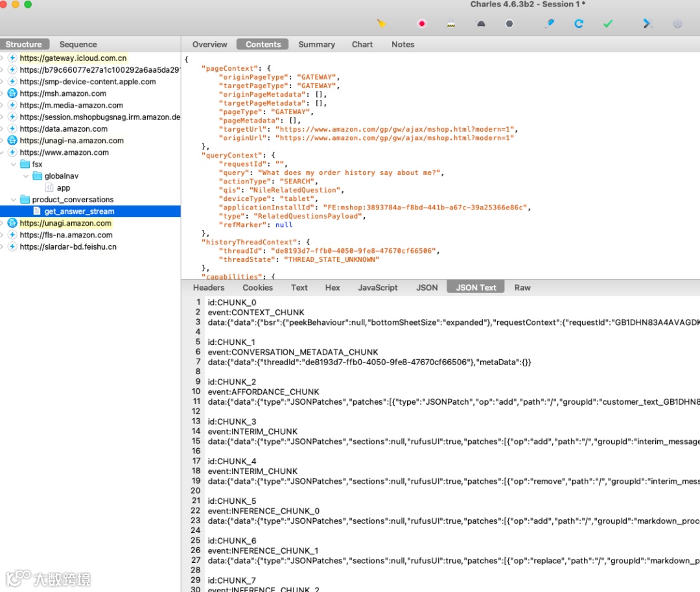This screenshot has height=592, width=700.
Task: Click the blue Repeat request icon
Action: 579,23
